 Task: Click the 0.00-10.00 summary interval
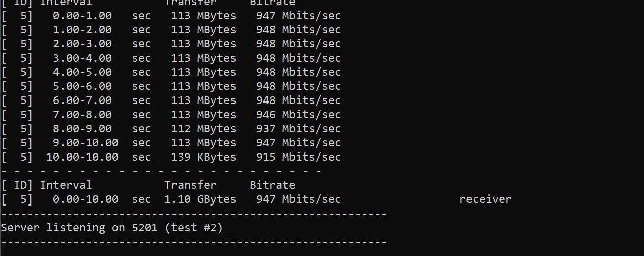click(x=86, y=199)
